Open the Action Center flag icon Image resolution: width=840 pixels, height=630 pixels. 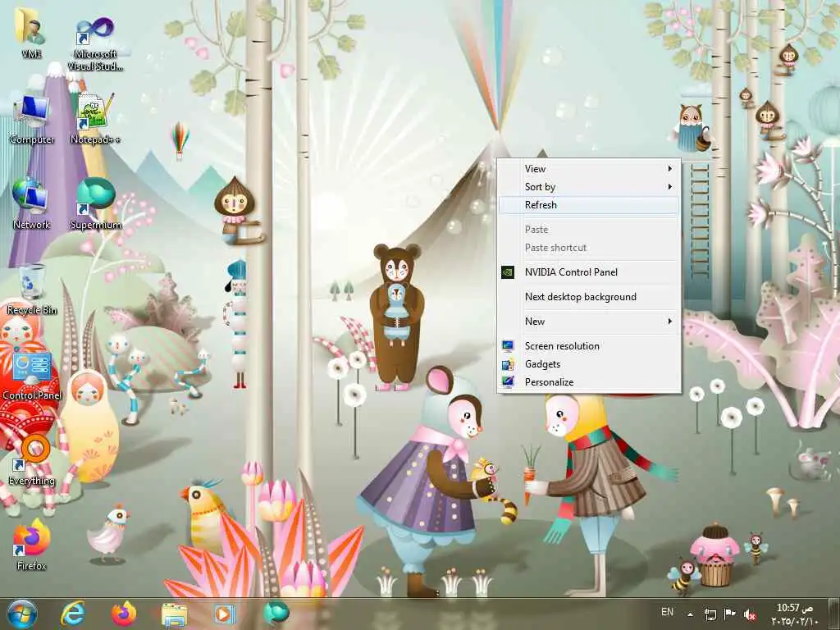[729, 614]
